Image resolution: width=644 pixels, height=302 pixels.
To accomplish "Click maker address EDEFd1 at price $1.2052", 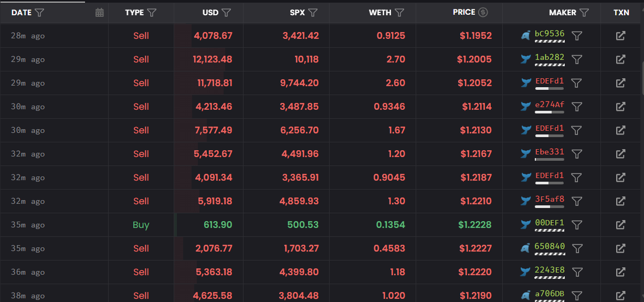I will pyautogui.click(x=549, y=81).
